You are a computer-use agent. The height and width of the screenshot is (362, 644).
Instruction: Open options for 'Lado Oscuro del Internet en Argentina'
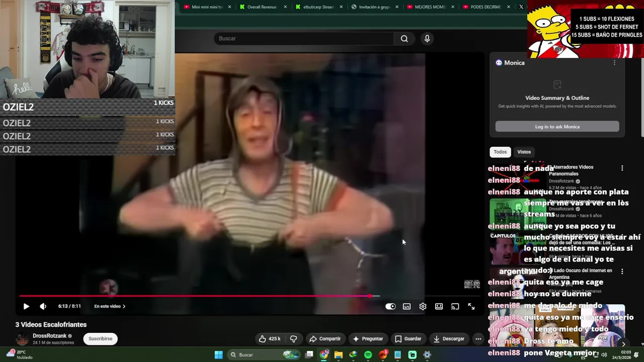click(x=622, y=271)
